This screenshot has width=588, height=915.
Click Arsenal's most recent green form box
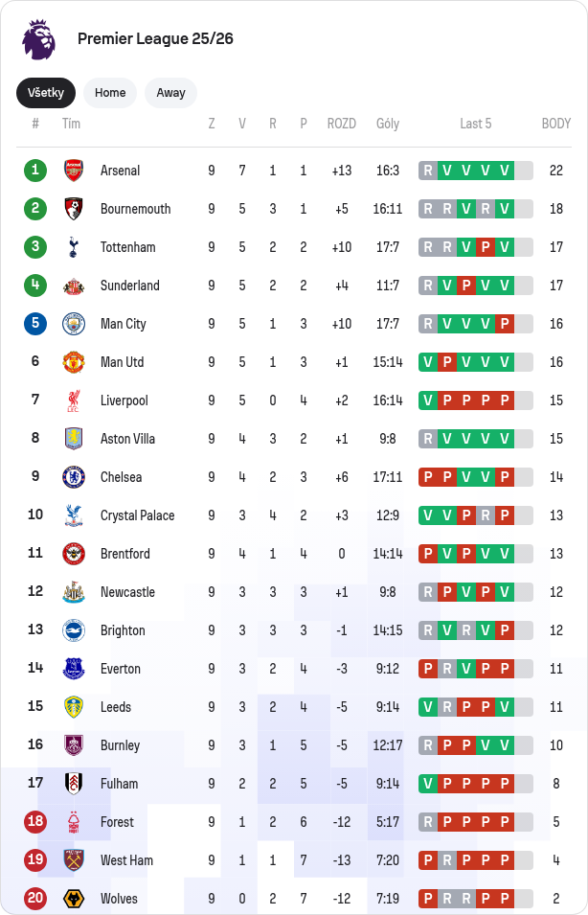(505, 171)
